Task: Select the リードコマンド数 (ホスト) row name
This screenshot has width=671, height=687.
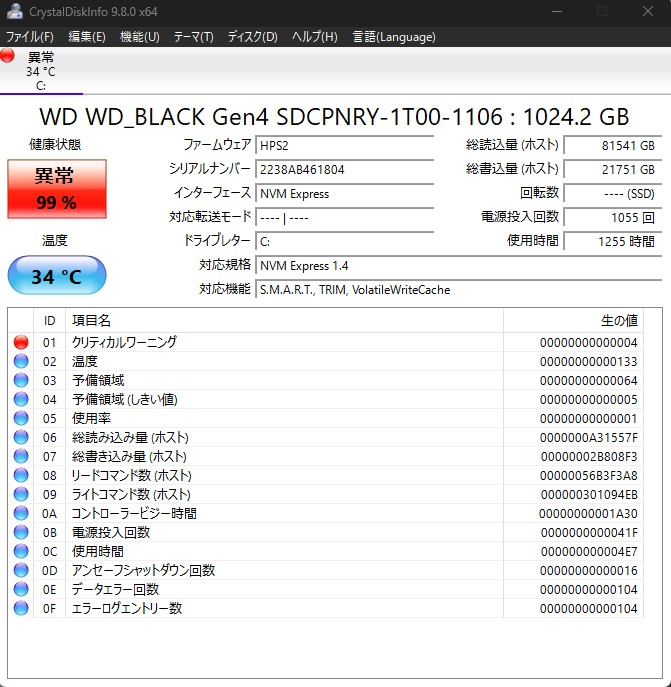Action: coord(131,475)
